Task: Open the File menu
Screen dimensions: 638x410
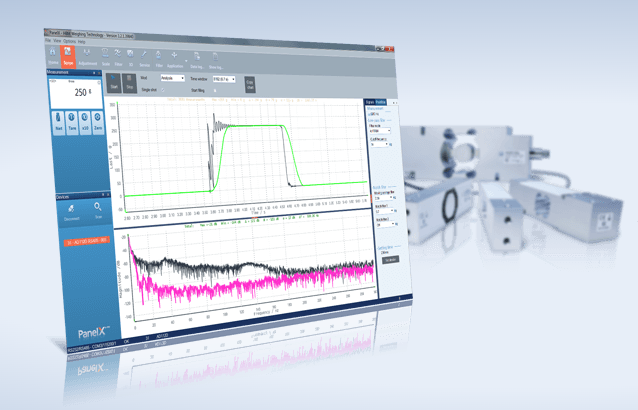Action: tap(49, 41)
